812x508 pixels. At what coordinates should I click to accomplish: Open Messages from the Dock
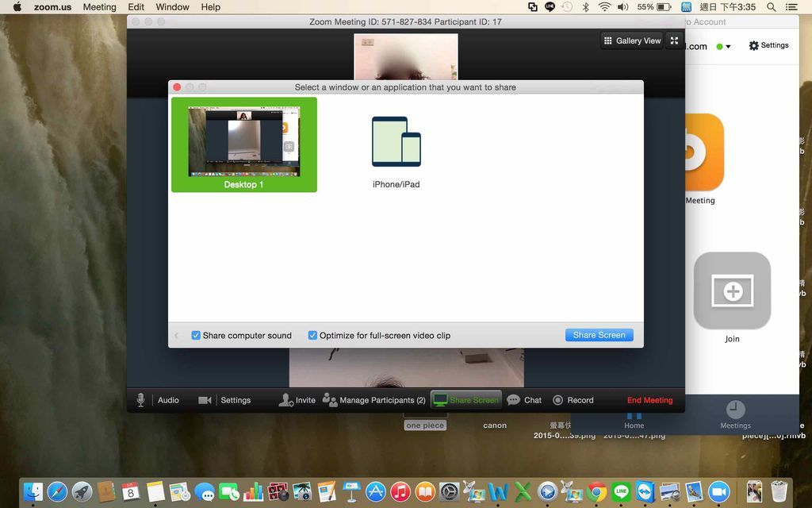click(x=205, y=491)
